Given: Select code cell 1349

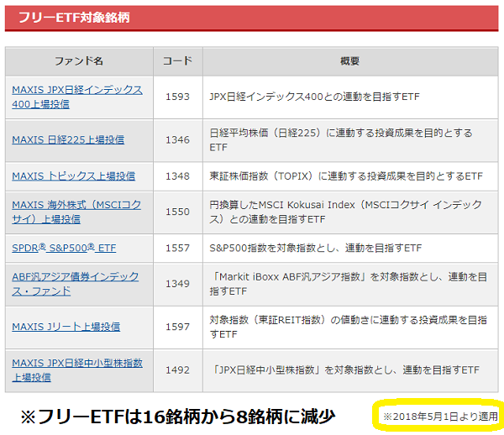Looking at the screenshot, I should coord(178,284).
